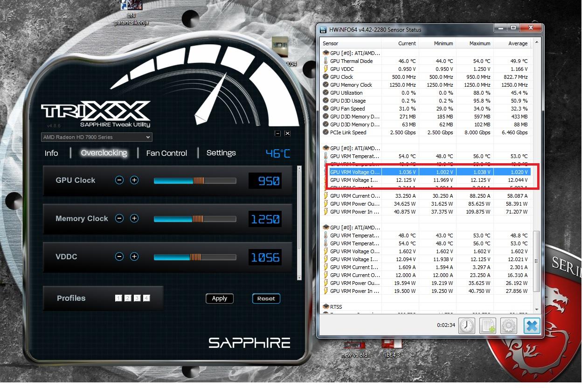Screen dimensions: 588x388
Task: Reset sensor min/max with the clock icon
Action: 466,326
